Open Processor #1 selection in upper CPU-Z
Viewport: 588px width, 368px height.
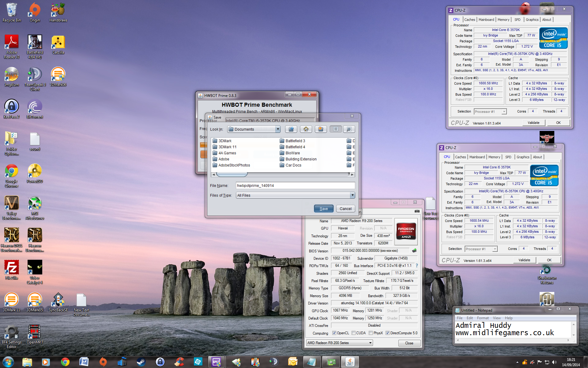(490, 112)
